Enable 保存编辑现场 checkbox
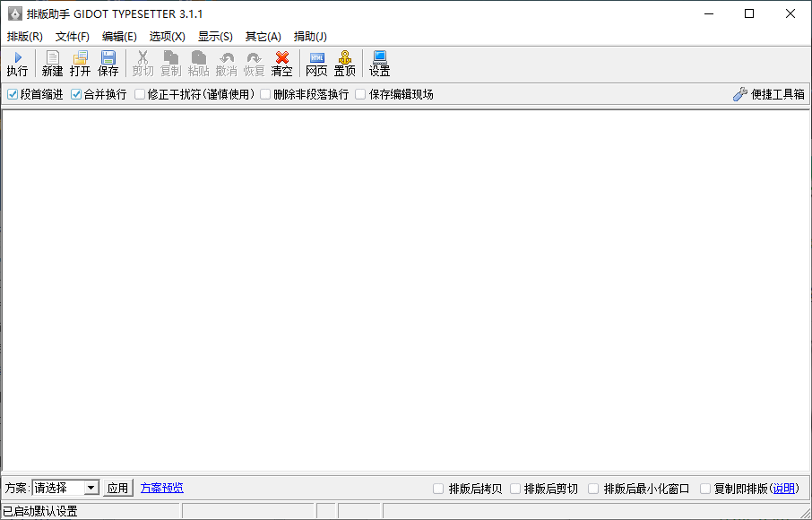 click(360, 94)
